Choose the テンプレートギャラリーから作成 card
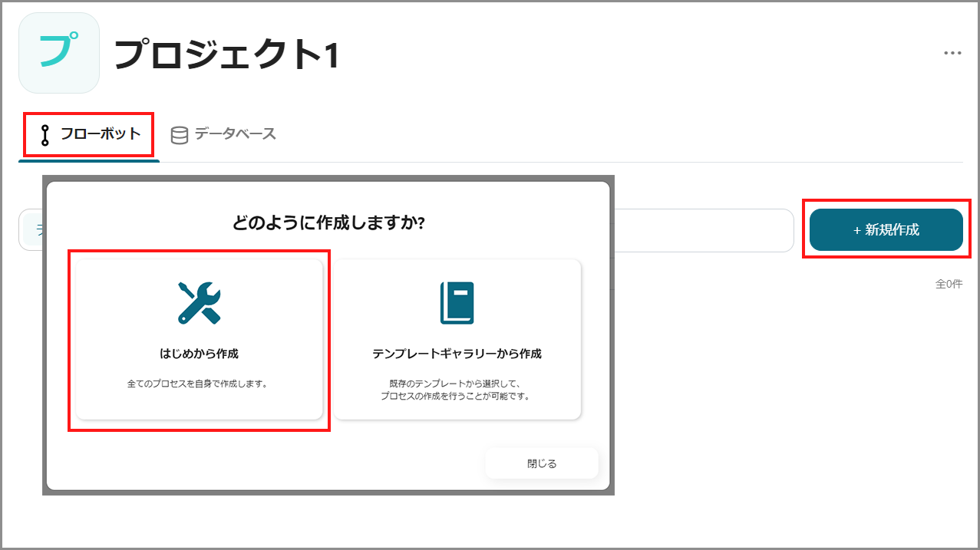 (x=456, y=338)
